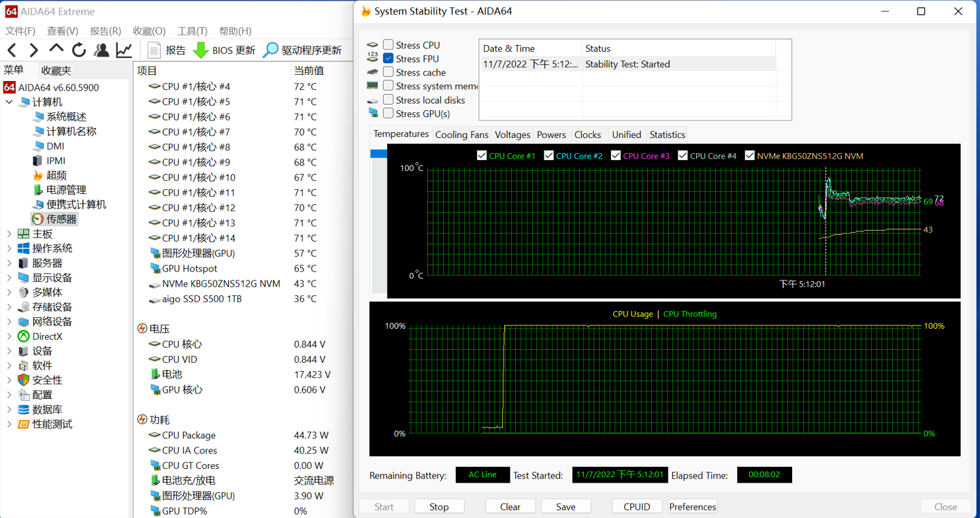This screenshot has height=518, width=980.
Task: Expand the 配置 tree node
Action: click(x=10, y=395)
